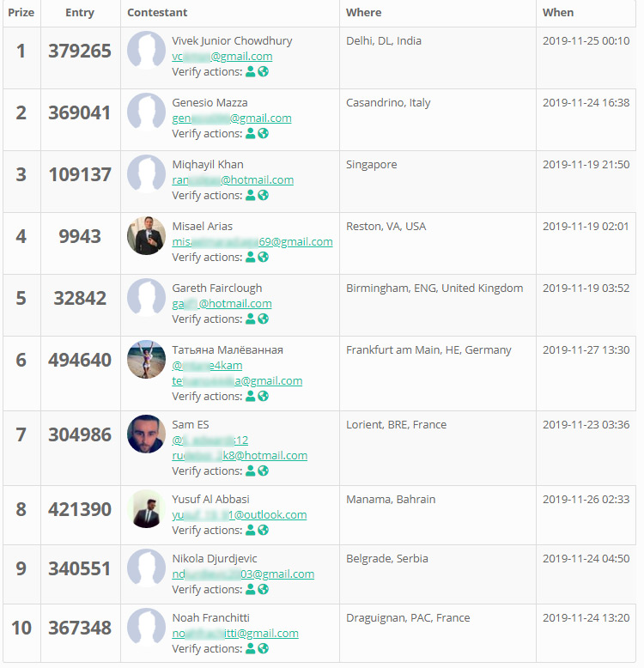Click the Prize column header

tap(21, 13)
